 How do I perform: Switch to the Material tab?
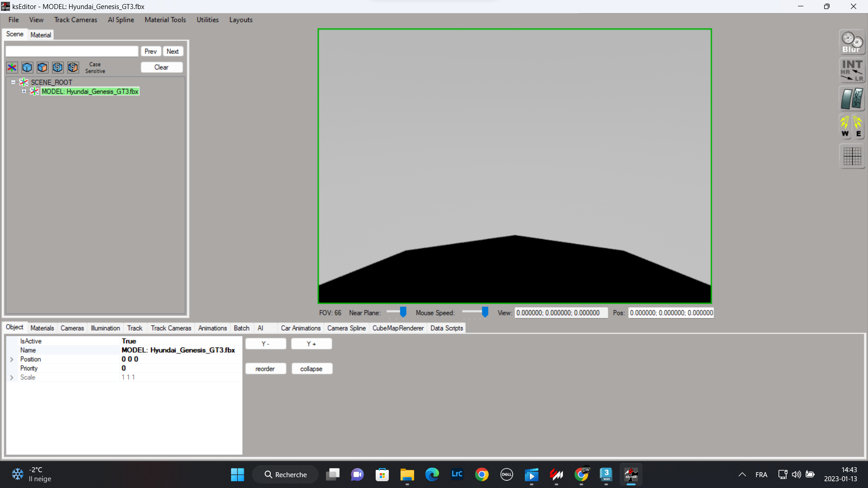tap(41, 34)
